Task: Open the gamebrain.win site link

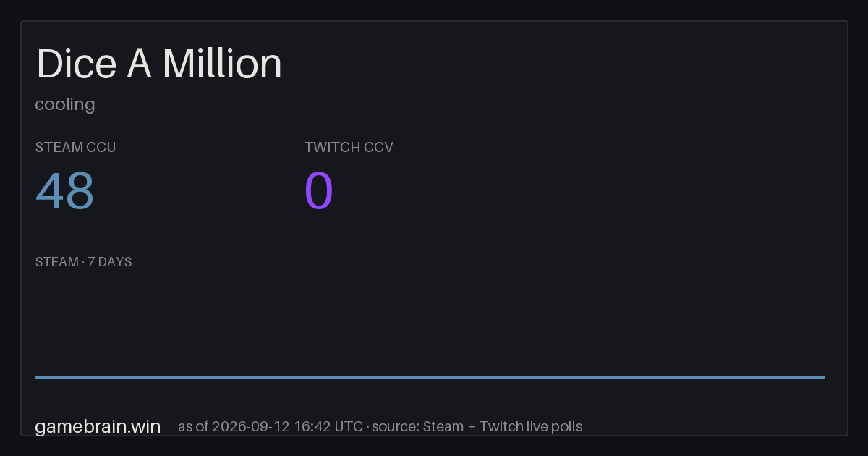Action: tap(98, 426)
